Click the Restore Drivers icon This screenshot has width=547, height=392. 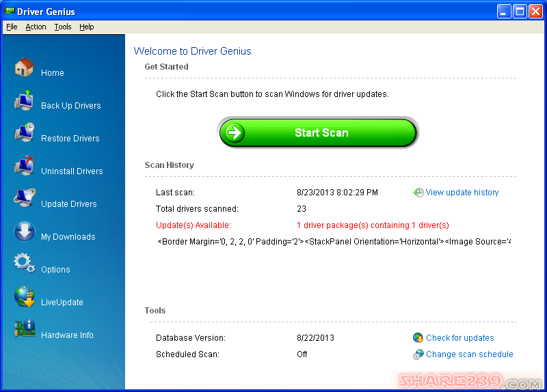25,132
